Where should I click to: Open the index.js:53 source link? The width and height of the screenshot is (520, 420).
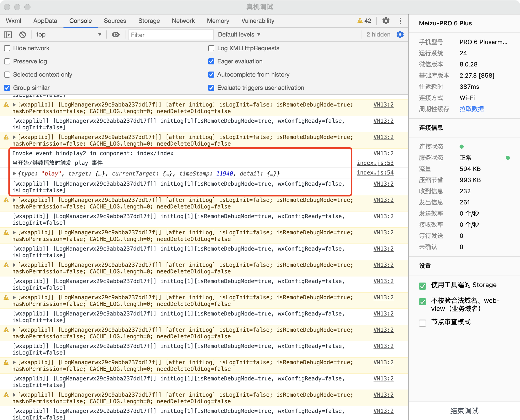375,163
